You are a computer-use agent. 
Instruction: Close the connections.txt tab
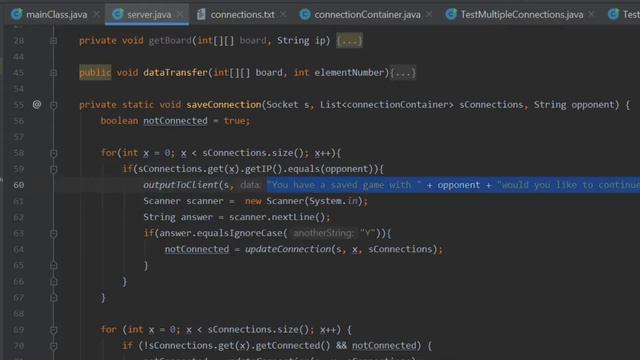pos(283,14)
